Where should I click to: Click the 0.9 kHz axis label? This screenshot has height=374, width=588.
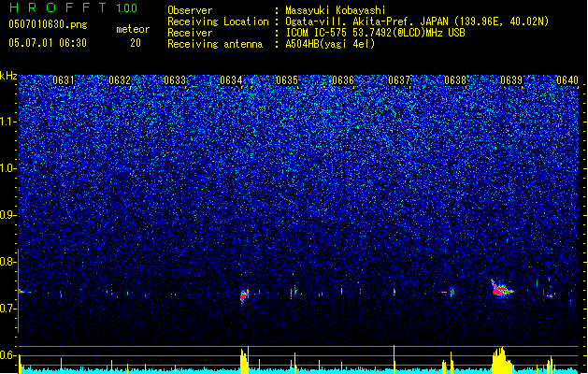[x=8, y=215]
